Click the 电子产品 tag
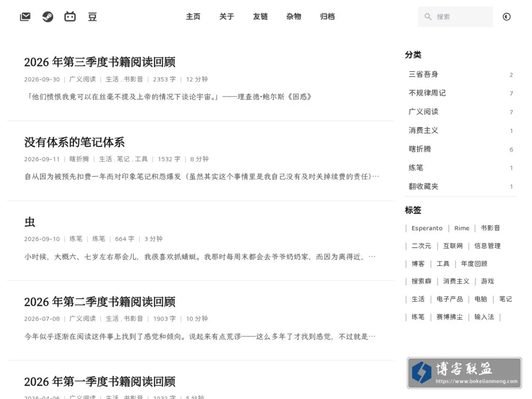 point(450,299)
